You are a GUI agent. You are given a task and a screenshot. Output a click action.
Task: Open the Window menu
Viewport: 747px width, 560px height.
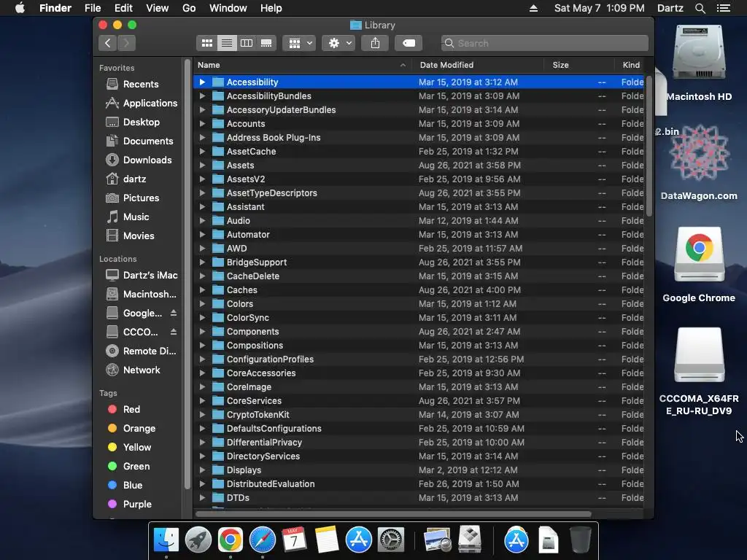point(228,8)
